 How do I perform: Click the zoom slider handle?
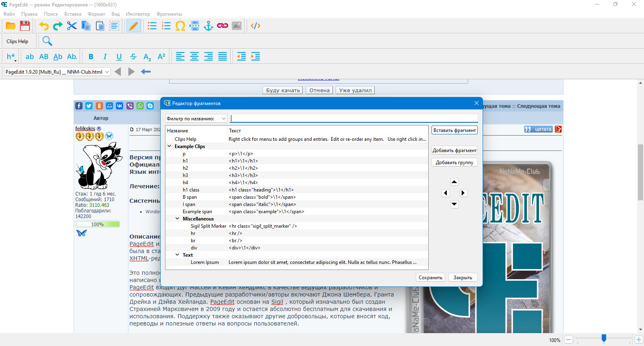click(x=604, y=338)
